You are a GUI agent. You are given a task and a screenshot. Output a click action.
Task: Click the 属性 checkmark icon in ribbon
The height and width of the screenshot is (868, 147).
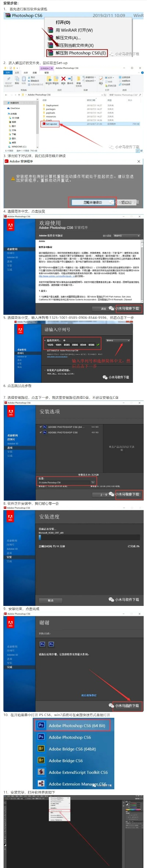(101, 79)
